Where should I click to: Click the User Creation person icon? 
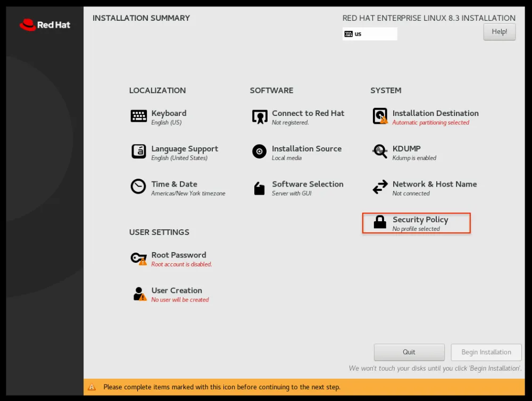click(x=139, y=294)
